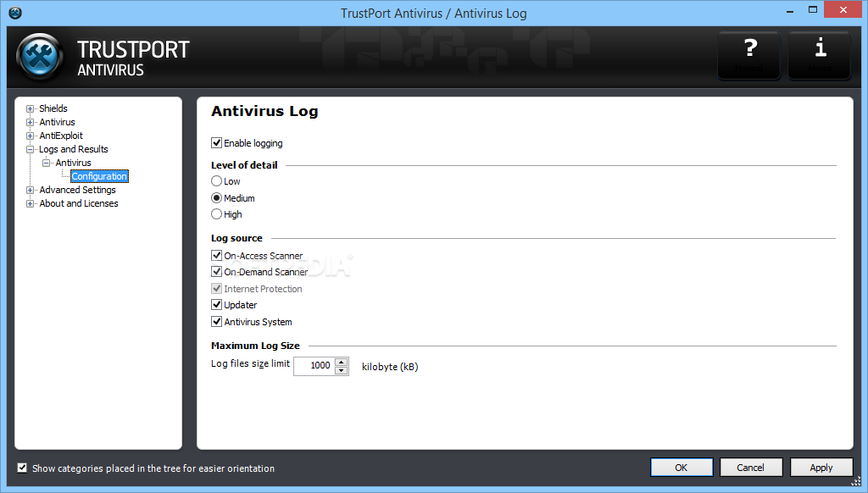Screen dimensions: 868x493
Task: Maximize the TrustPort window
Action: 813,10
